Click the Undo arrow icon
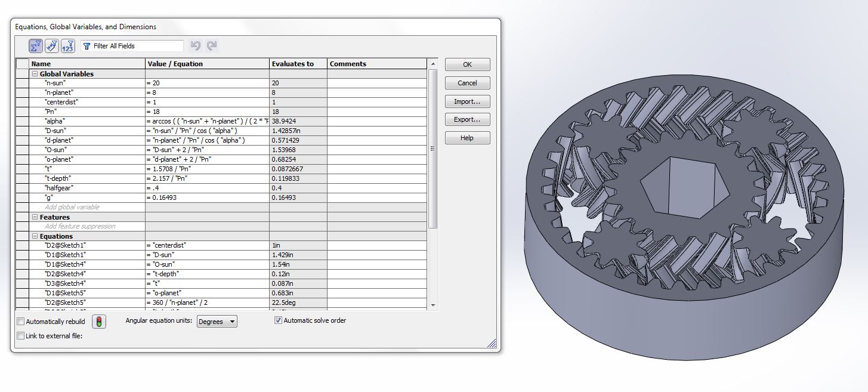The width and height of the screenshot is (868, 392). tap(195, 45)
